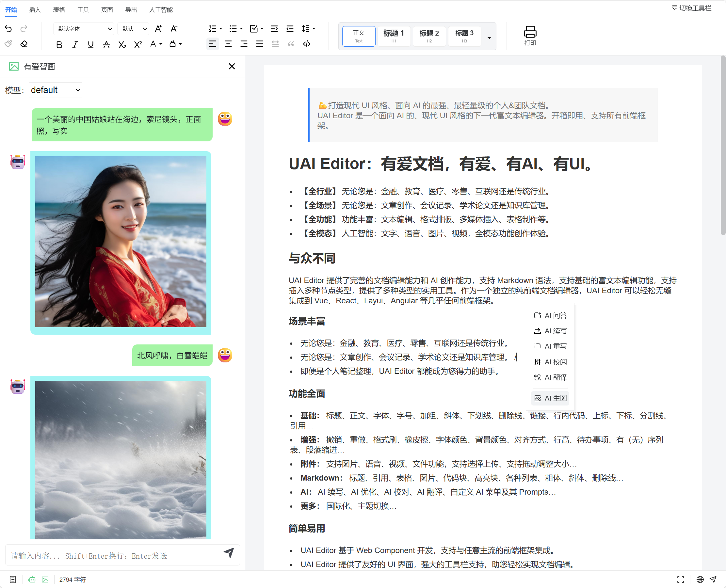The image size is (726, 588).
Task: Send the chat message arrow icon
Action: point(229,553)
